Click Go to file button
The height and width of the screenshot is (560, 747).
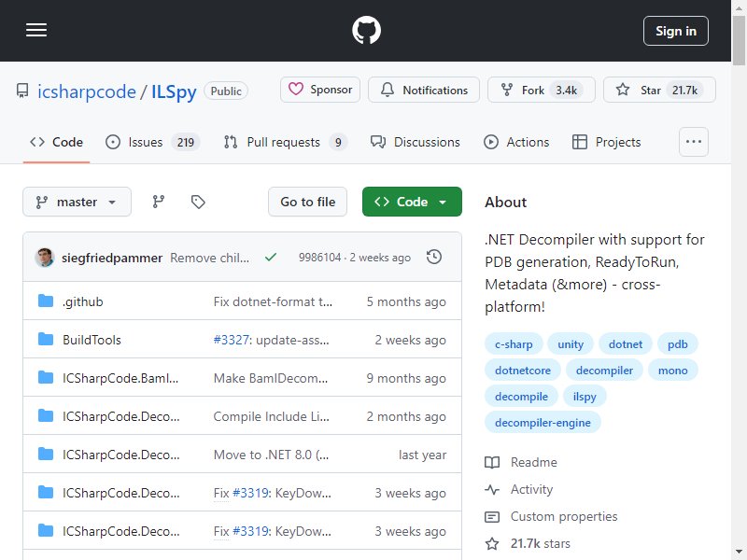307,202
